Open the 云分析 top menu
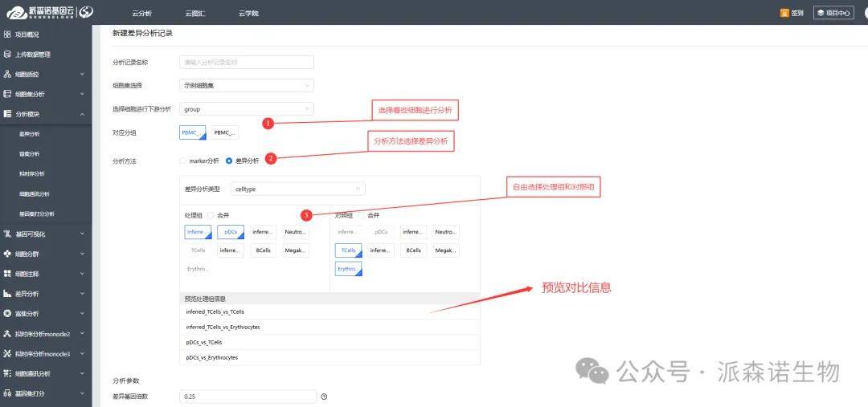868x407 pixels. click(141, 14)
